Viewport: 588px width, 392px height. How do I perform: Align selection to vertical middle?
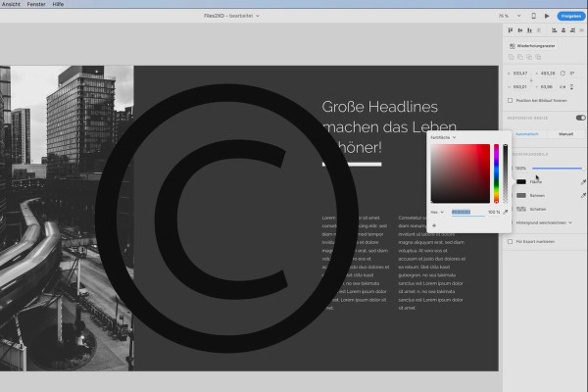[x=520, y=30]
